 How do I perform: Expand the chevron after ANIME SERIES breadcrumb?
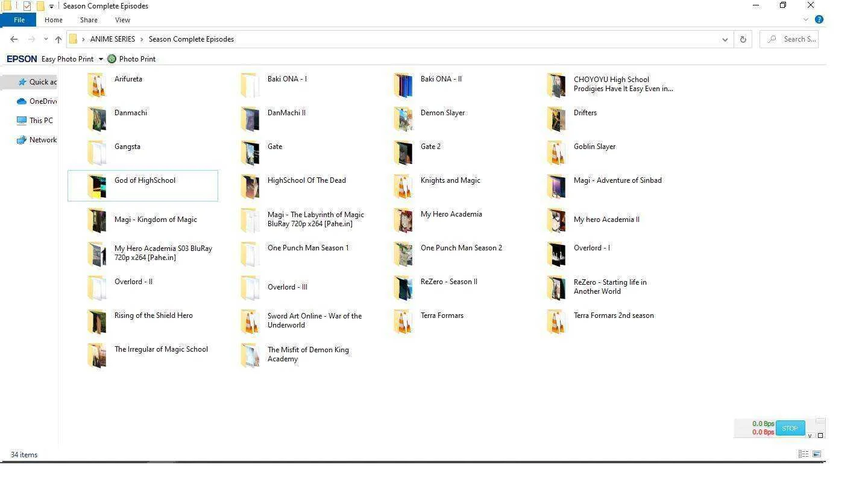pyautogui.click(x=142, y=39)
